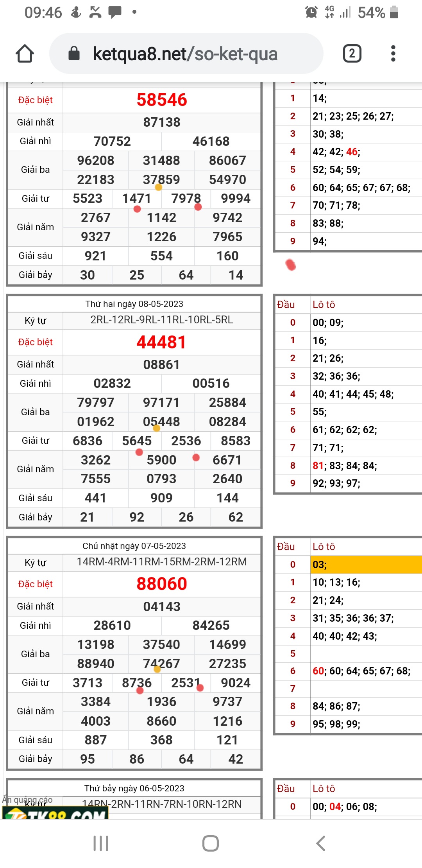Tap the code string 2RL-12RL-9RL-11RL-10RL-5RL
Image resolution: width=422 pixels, height=868 pixels.
tap(162, 320)
